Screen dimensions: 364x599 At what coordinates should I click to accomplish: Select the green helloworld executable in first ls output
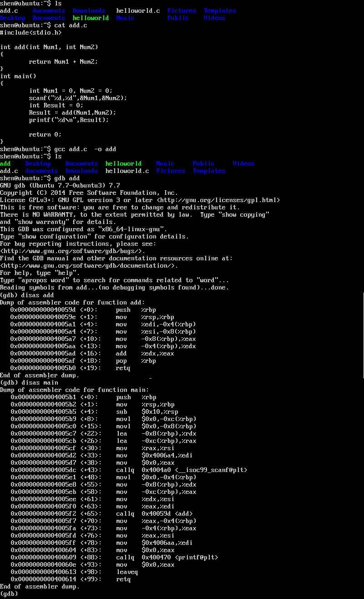91,18
